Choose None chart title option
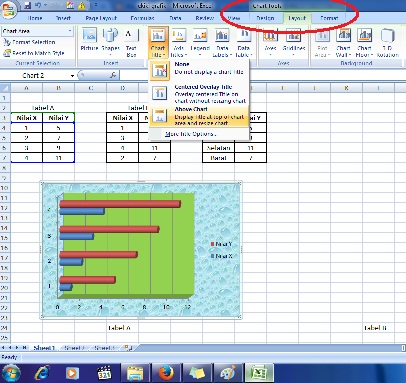Image resolution: width=406 pixels, height=383 pixels. click(x=199, y=70)
